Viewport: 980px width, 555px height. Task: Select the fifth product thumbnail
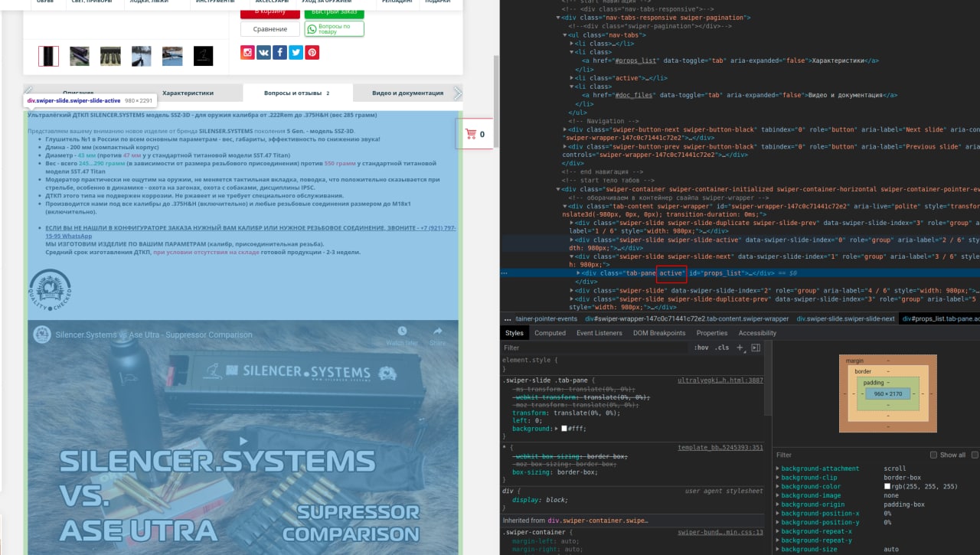tap(172, 56)
